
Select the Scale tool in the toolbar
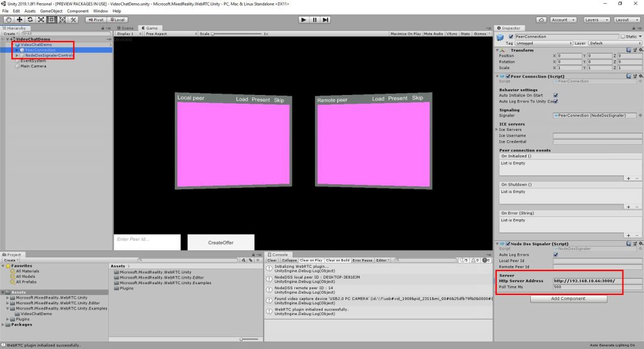(41, 19)
